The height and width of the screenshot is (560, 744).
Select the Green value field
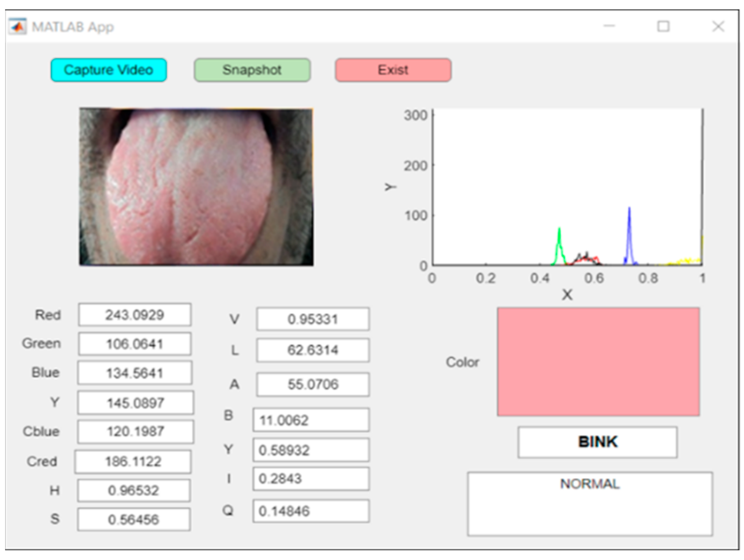135,344
